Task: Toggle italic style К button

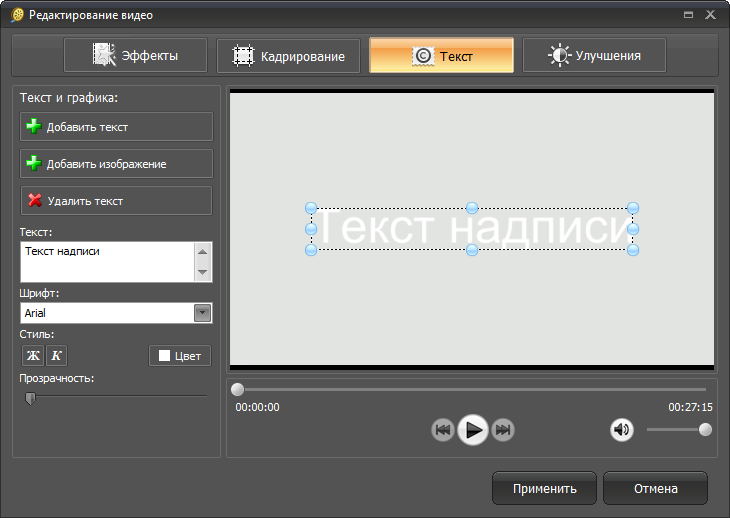Action: point(56,356)
